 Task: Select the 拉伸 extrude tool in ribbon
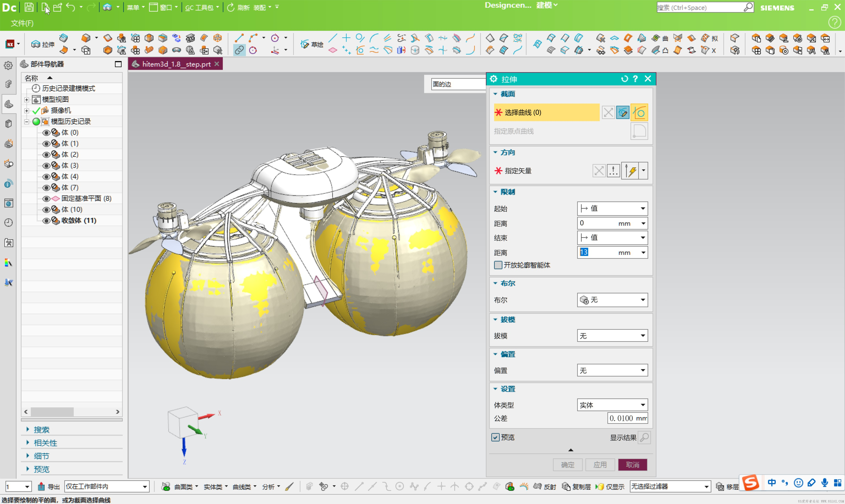(43, 44)
